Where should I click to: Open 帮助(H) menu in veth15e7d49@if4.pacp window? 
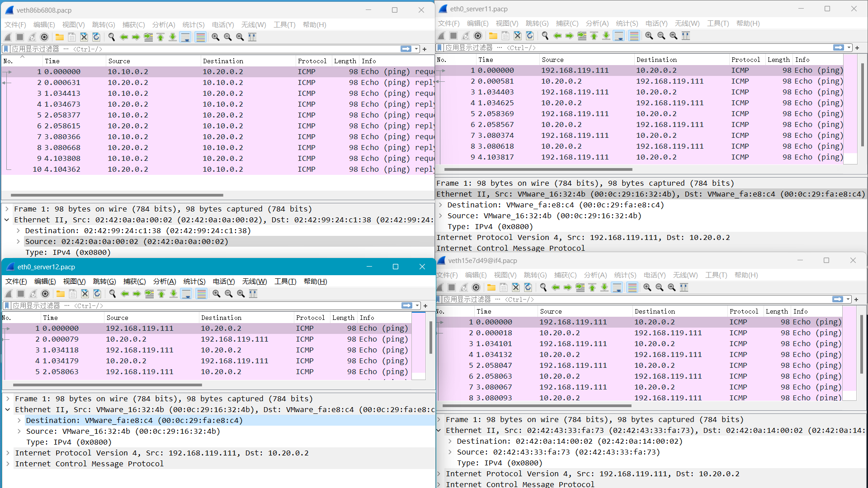pyautogui.click(x=746, y=275)
